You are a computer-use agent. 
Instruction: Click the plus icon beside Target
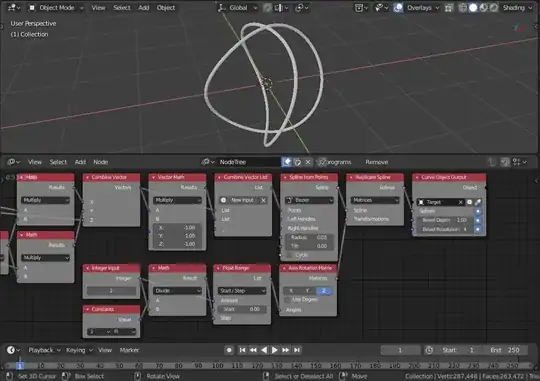pyautogui.click(x=469, y=202)
